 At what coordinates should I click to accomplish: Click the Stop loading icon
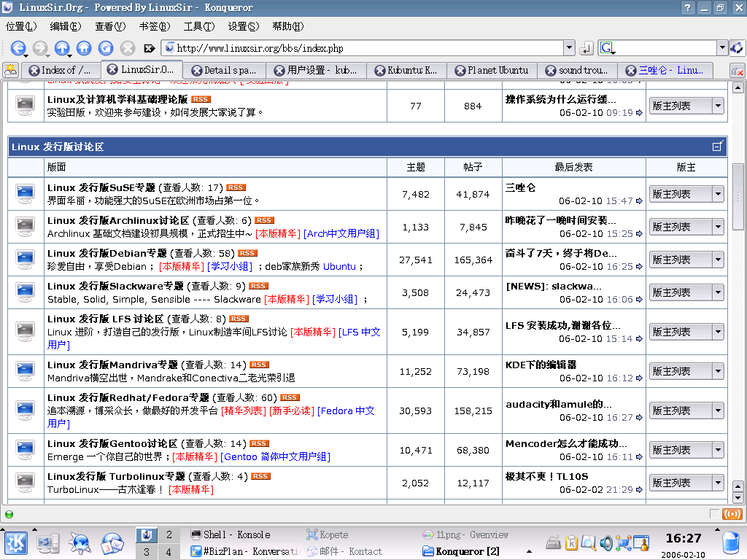(127, 48)
